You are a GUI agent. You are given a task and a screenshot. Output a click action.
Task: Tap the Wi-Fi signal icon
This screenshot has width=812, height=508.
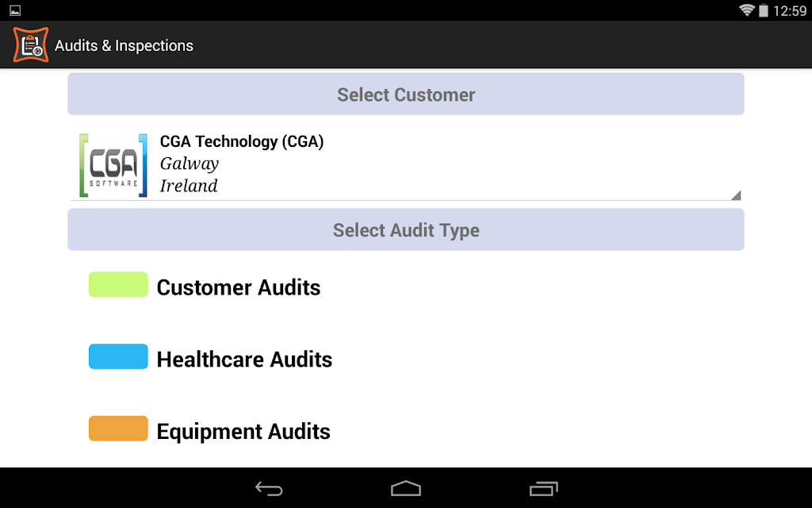click(746, 10)
